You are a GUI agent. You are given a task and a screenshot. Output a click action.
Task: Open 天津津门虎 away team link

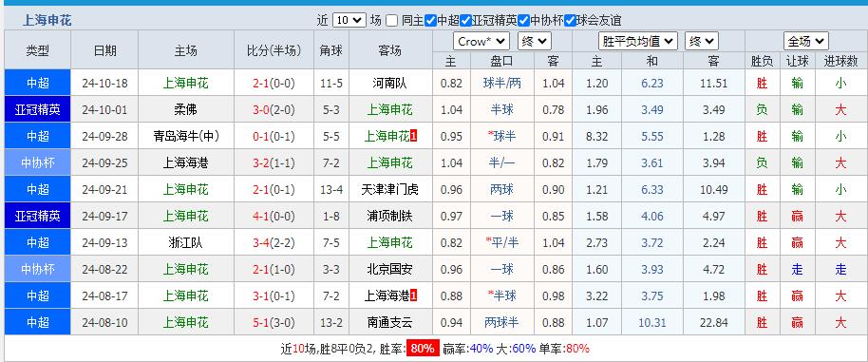tap(389, 189)
